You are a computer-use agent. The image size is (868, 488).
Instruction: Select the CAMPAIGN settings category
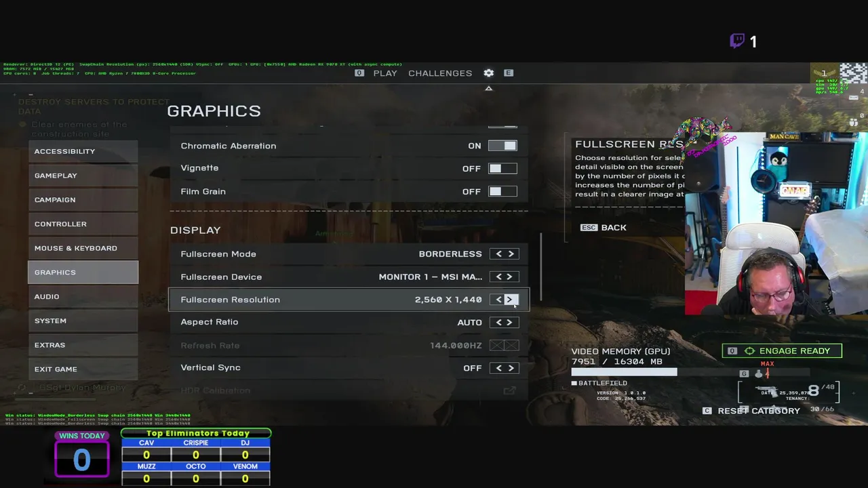(x=83, y=200)
